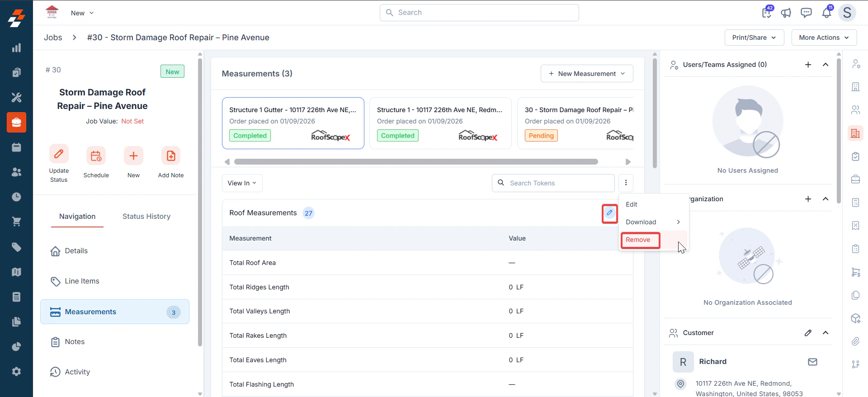Open the New dropdown in top bar
Image resolution: width=868 pixels, height=397 pixels.
click(82, 13)
